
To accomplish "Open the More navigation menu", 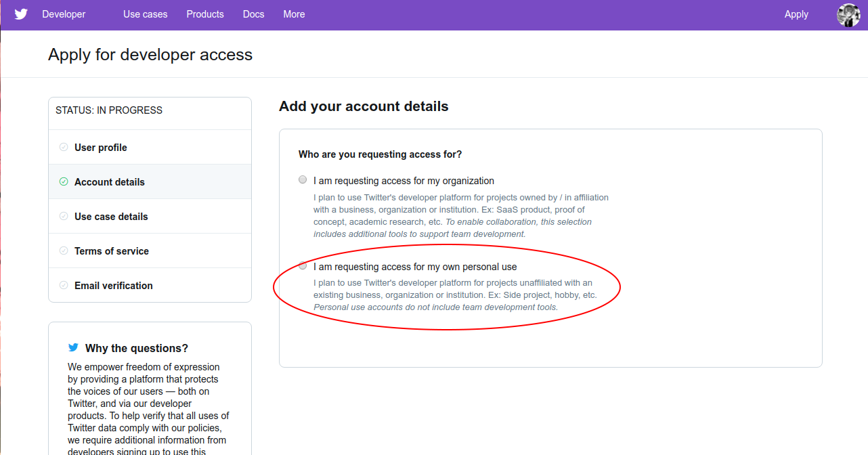I will (x=294, y=14).
